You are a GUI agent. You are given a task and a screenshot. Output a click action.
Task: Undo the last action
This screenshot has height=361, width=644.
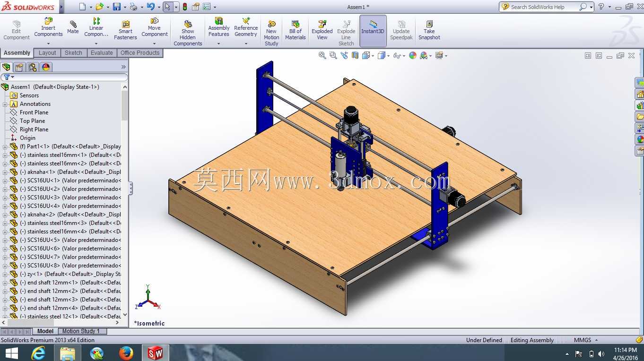[x=150, y=7]
